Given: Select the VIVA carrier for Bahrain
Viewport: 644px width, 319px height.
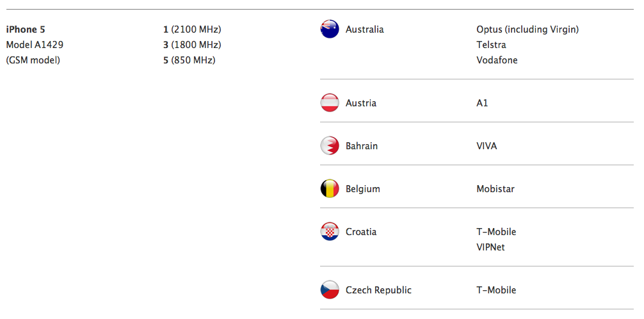Looking at the screenshot, I should coord(487,146).
